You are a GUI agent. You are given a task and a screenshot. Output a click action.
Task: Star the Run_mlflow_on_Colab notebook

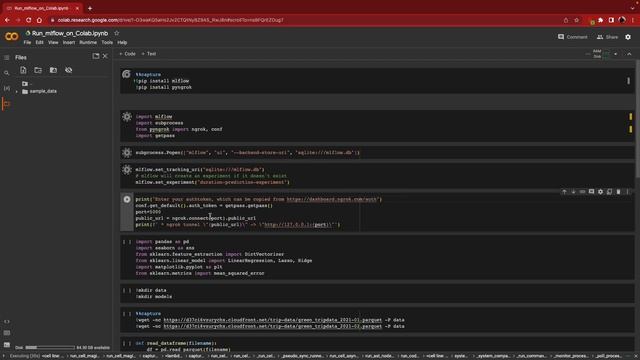pos(117,33)
